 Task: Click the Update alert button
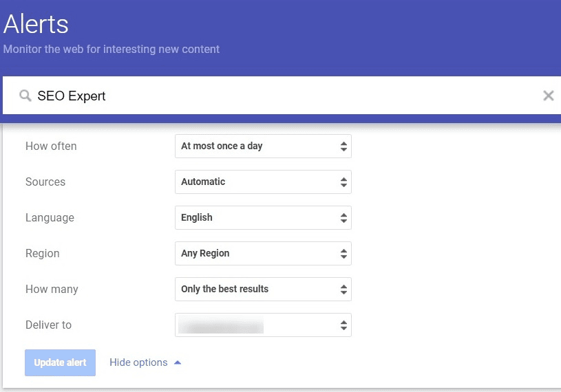(61, 362)
